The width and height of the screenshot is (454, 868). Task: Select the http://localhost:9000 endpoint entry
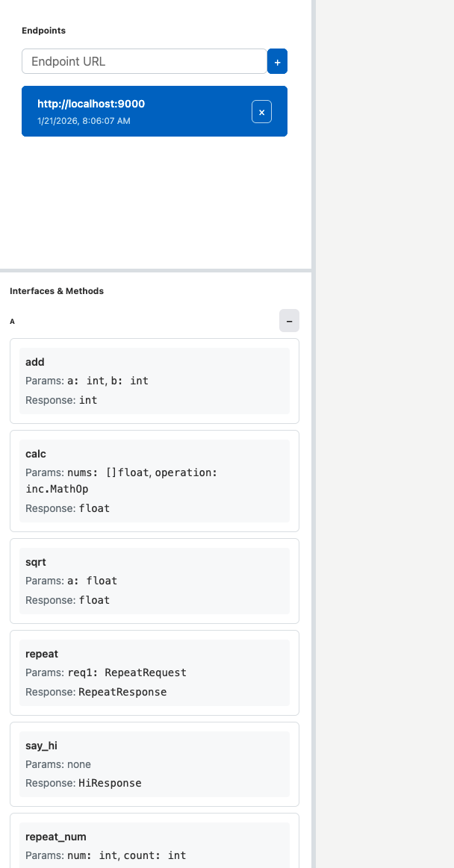(134, 111)
